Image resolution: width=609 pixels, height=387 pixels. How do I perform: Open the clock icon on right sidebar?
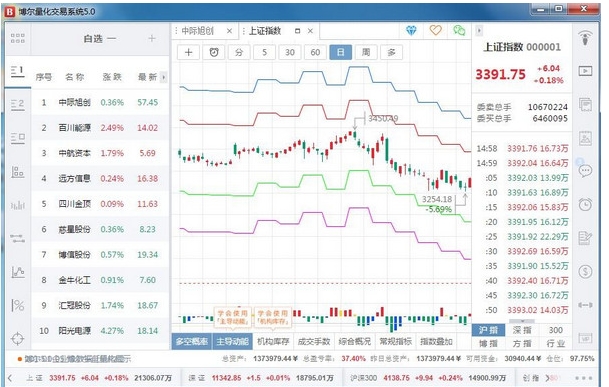(585, 204)
